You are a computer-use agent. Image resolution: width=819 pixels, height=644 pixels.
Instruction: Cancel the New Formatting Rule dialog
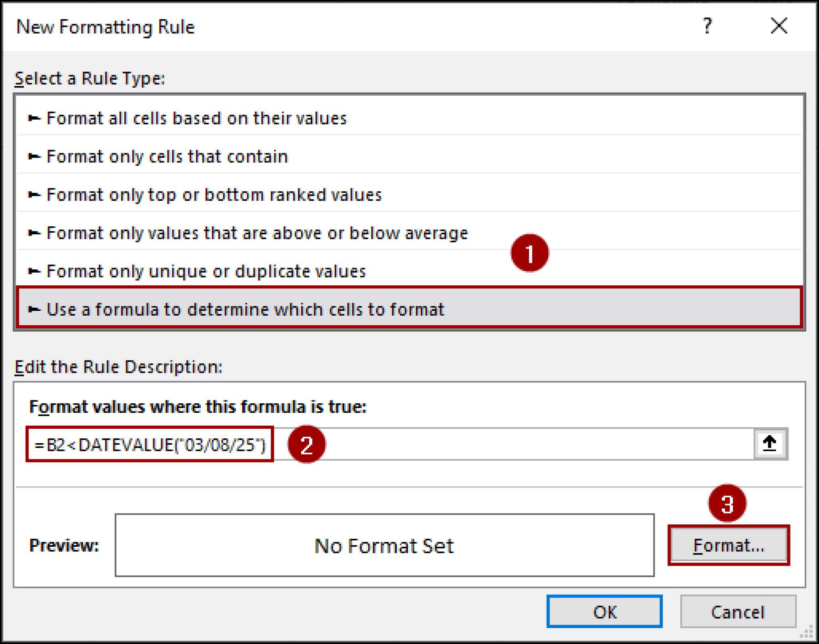click(738, 612)
